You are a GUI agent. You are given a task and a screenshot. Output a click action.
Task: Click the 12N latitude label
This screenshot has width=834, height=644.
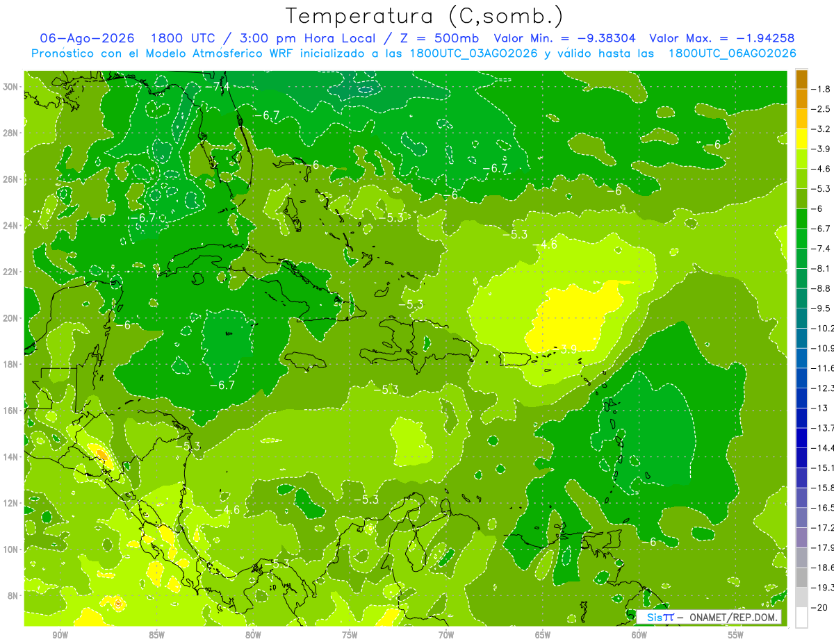[12, 503]
